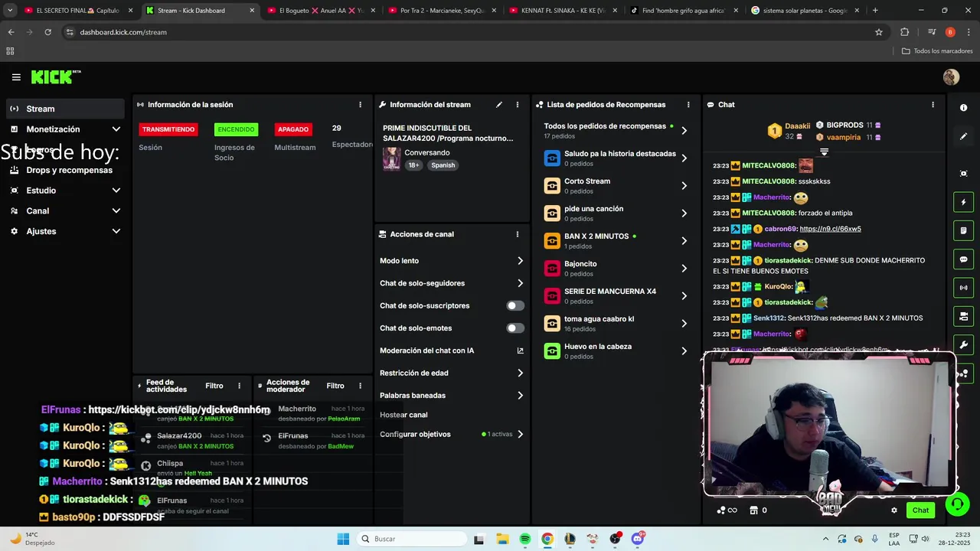Click the info icon in right sidebar
The width and height of the screenshot is (980, 551).
(963, 108)
